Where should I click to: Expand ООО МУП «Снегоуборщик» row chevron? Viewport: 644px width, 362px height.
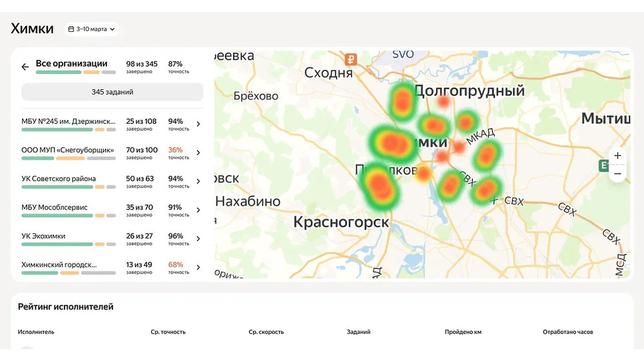198,153
